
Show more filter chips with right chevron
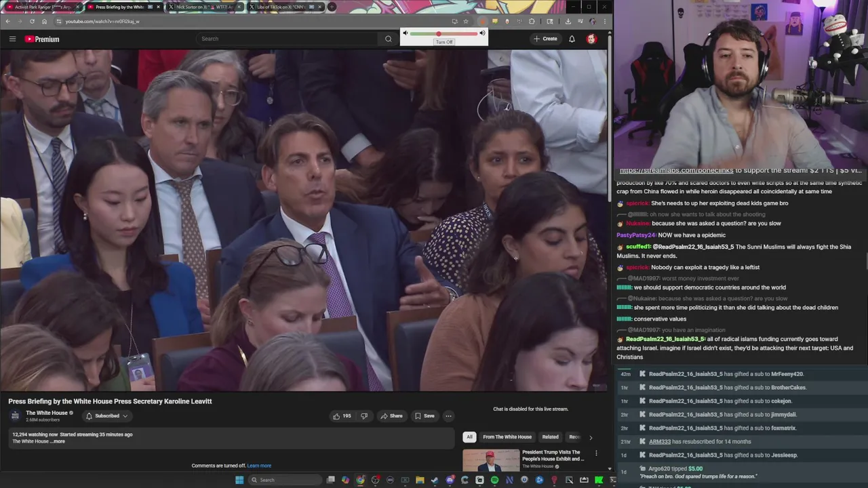590,437
